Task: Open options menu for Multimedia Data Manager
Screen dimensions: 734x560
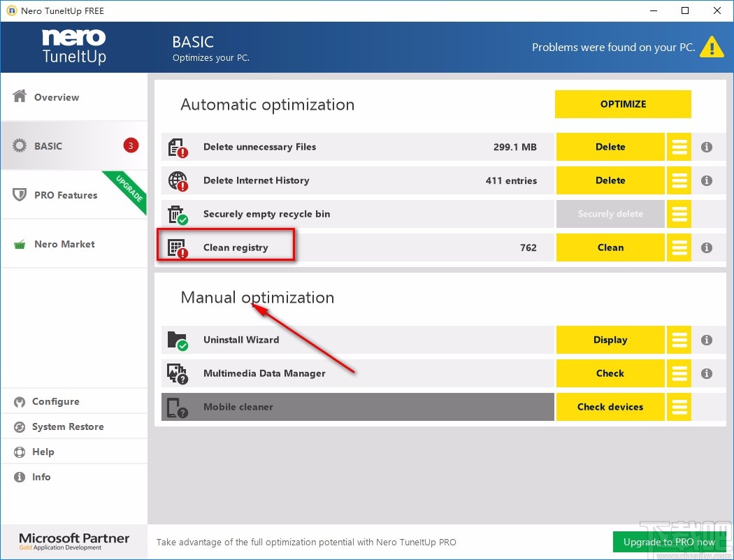Action: coord(679,373)
